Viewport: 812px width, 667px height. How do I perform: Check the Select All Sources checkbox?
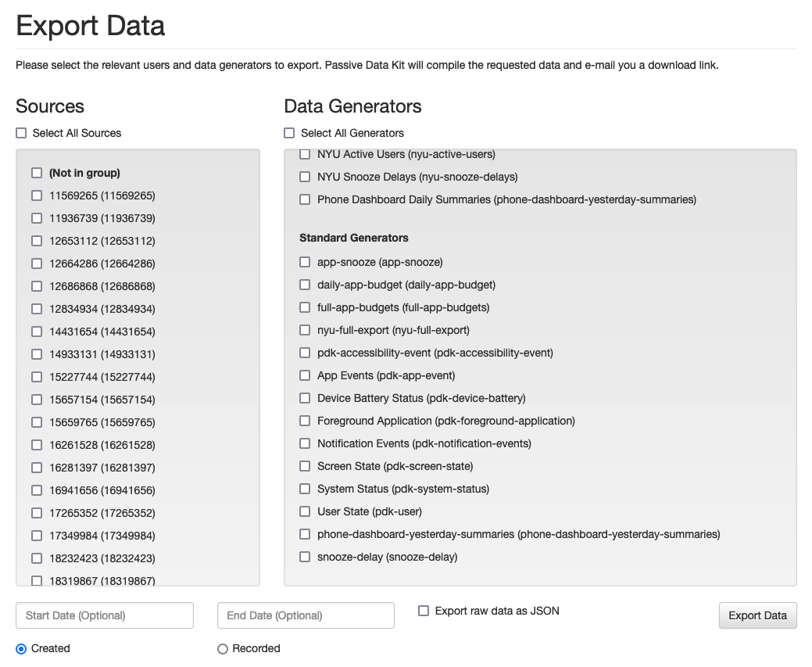pos(21,133)
